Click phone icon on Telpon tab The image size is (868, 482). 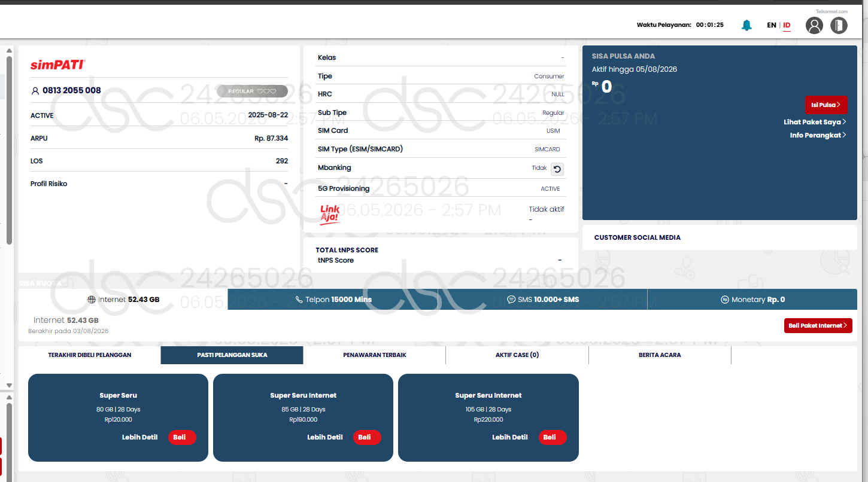click(x=299, y=300)
